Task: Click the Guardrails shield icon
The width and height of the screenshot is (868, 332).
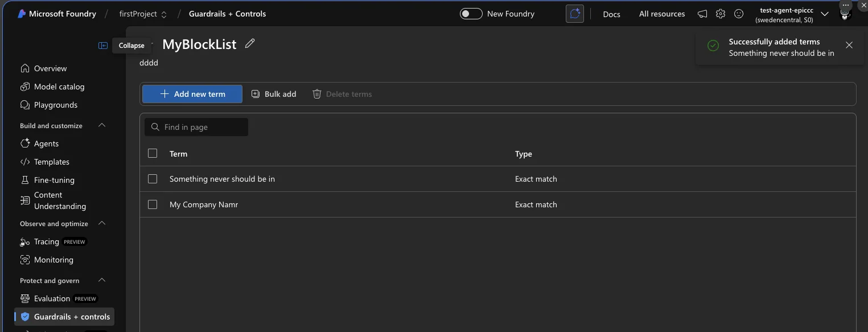Action: 25,317
